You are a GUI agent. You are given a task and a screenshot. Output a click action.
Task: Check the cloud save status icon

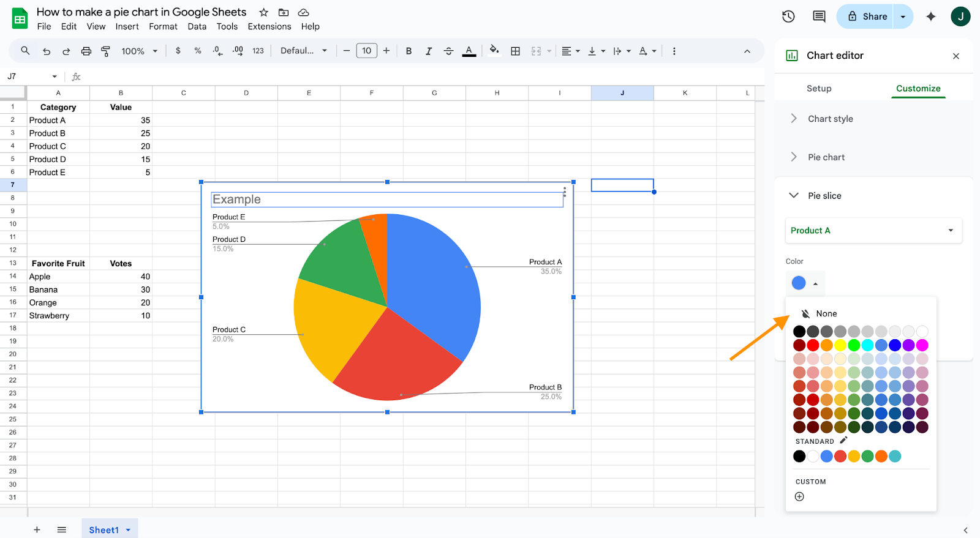click(x=303, y=12)
